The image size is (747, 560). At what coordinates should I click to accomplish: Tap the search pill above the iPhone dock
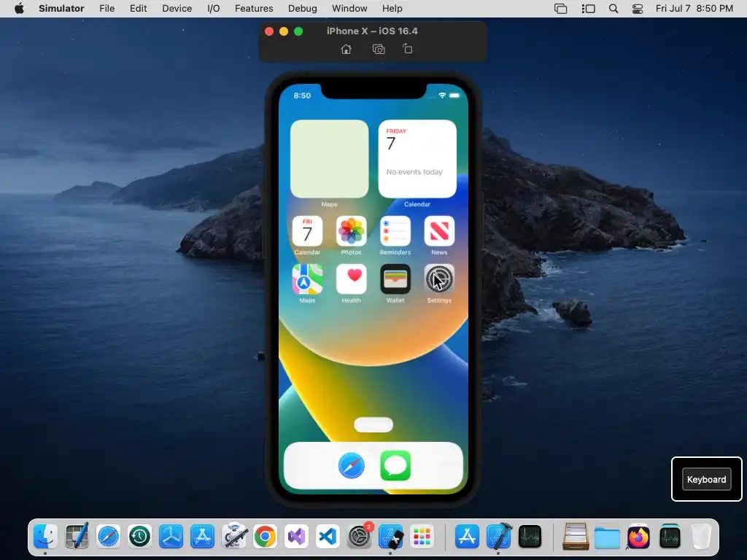tap(373, 425)
